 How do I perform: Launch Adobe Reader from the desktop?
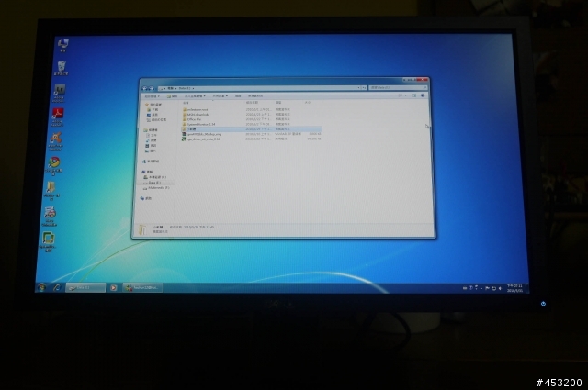[57, 117]
